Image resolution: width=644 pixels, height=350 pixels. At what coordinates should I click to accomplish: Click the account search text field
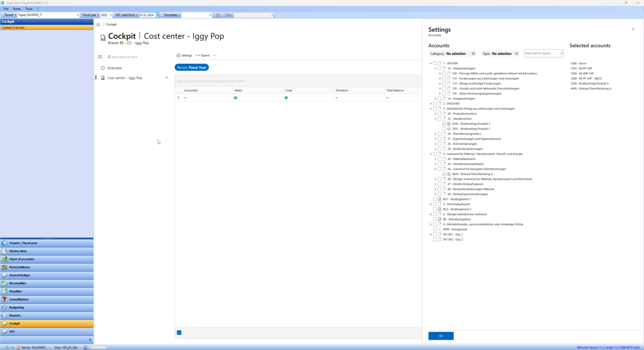[x=541, y=53]
